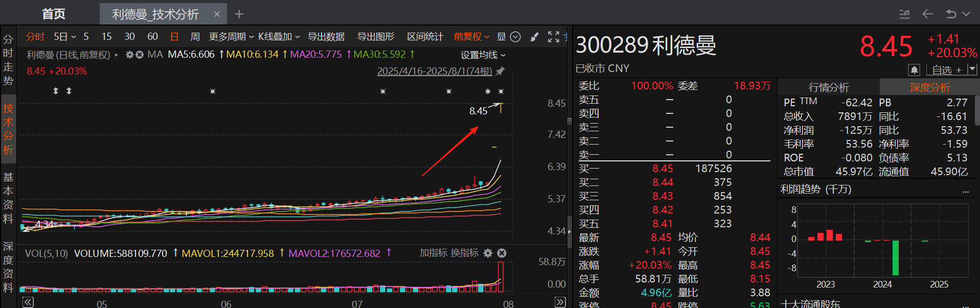Select the weekly 周 K-line period
The width and height of the screenshot is (980, 308).
click(195, 37)
